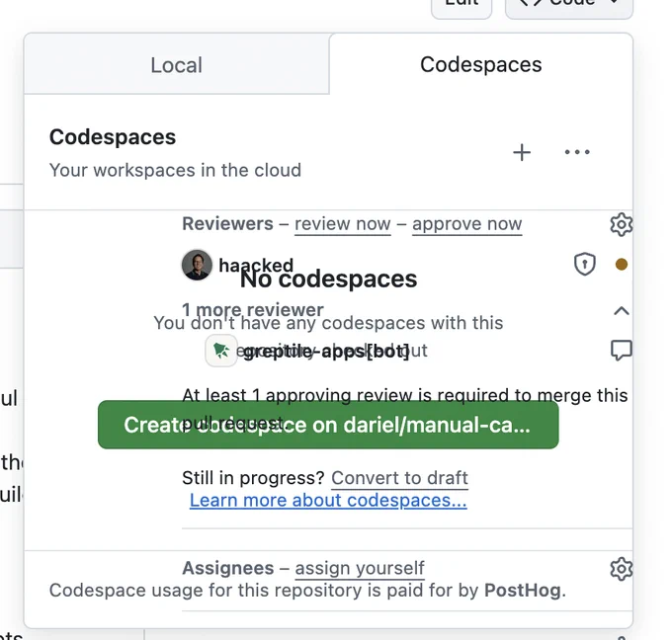This screenshot has height=640, width=672.
Task: Open Learn more about codespaces link
Action: pos(328,501)
